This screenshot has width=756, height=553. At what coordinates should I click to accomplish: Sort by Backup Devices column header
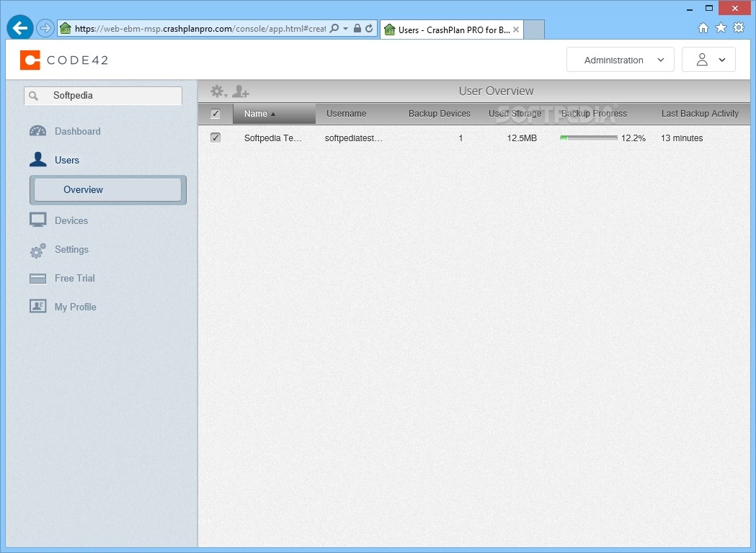point(439,114)
